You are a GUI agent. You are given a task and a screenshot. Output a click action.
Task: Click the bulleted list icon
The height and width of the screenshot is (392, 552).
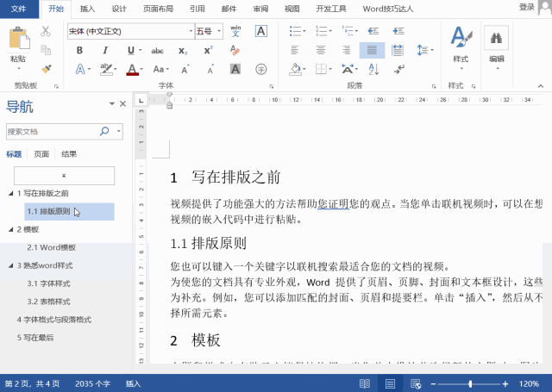[295, 31]
